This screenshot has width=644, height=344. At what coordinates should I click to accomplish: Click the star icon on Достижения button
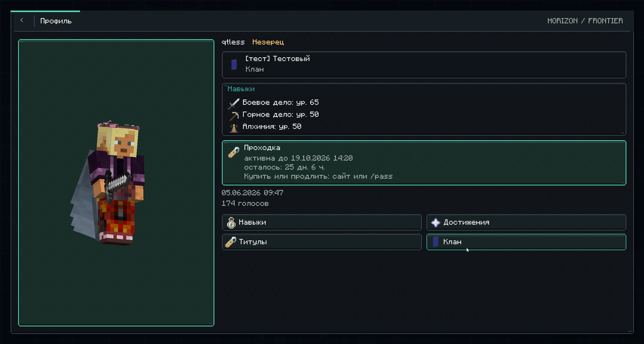tap(436, 223)
